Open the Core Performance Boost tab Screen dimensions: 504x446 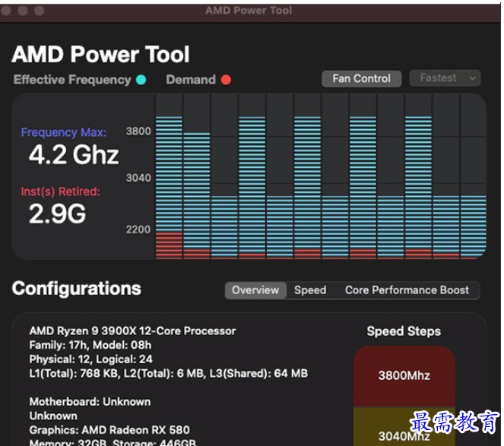[x=407, y=290]
